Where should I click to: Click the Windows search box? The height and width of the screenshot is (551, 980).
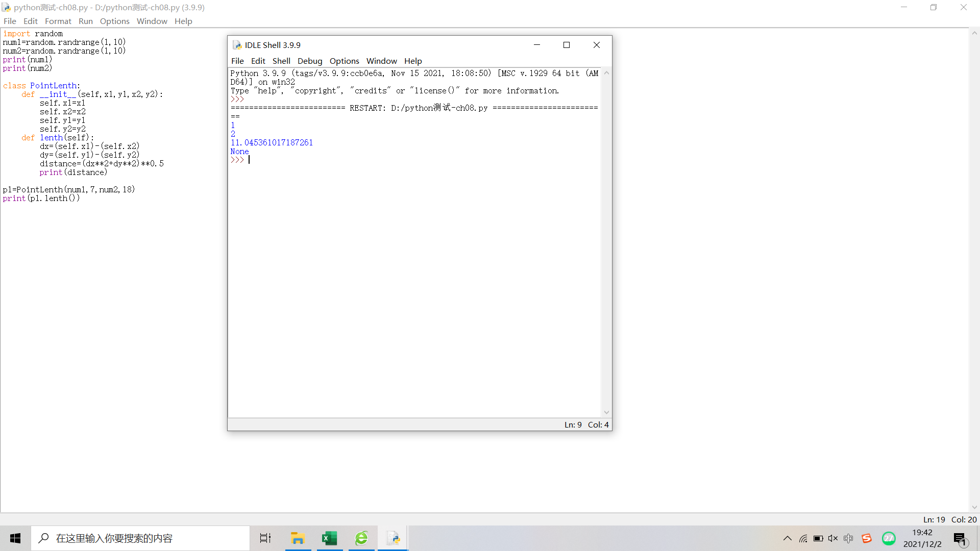140,538
